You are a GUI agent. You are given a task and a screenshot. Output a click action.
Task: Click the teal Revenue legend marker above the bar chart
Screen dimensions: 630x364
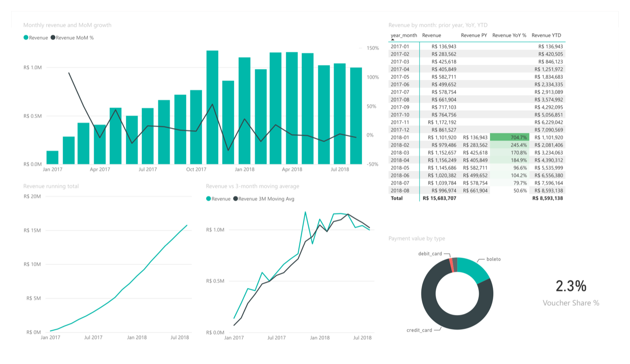pos(26,38)
